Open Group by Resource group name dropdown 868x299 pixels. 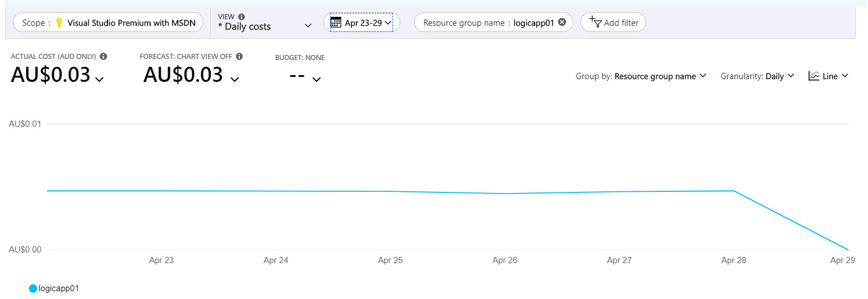(x=641, y=76)
